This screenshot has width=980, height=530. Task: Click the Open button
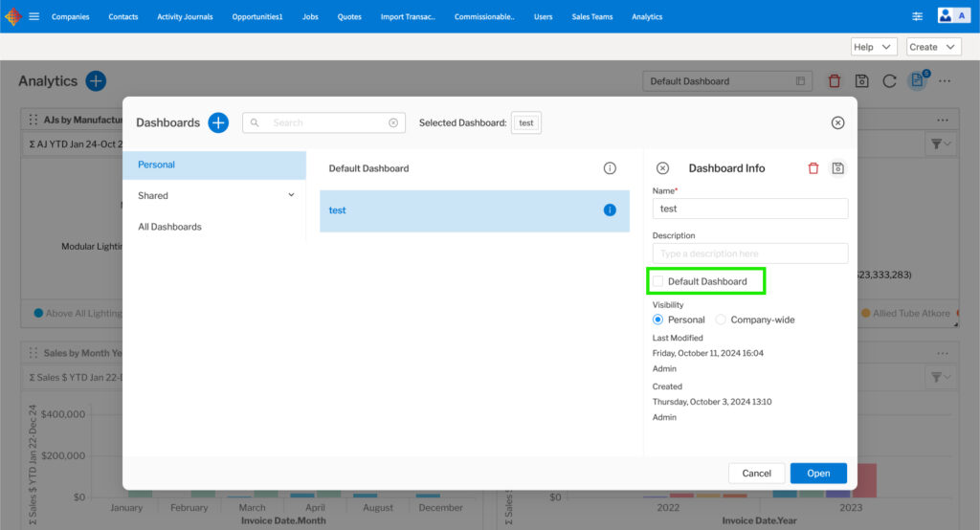click(818, 473)
